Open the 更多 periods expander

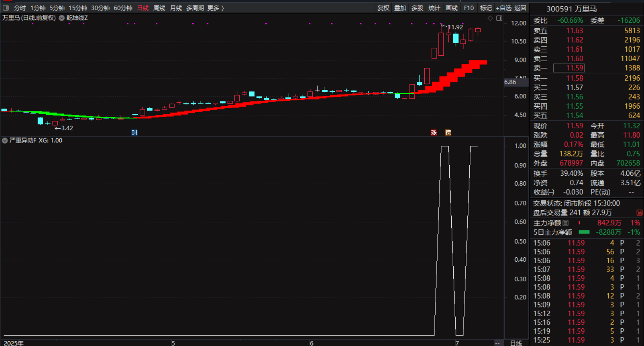pos(215,8)
